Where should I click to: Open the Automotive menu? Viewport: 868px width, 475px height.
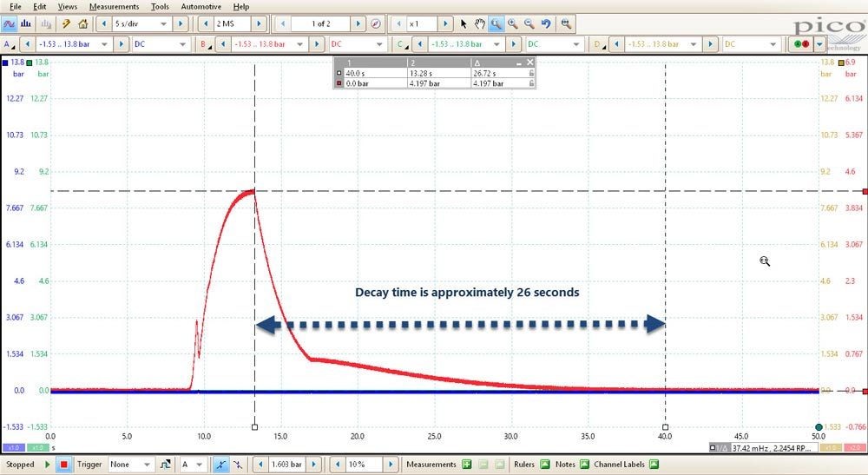click(201, 7)
